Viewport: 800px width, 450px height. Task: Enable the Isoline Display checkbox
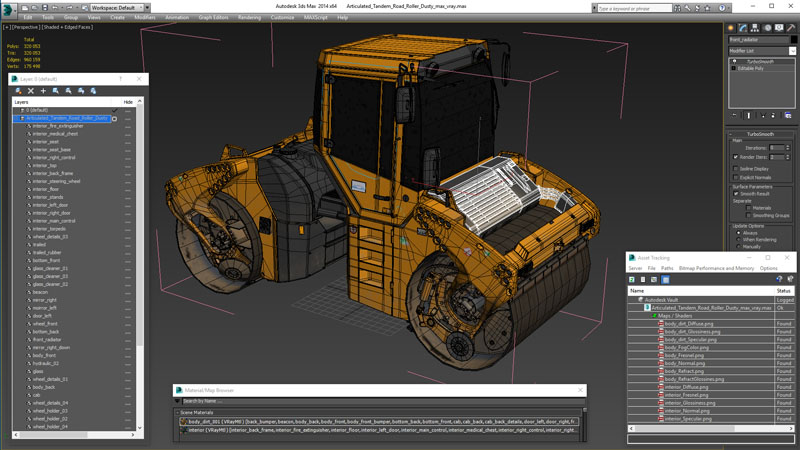point(736,169)
